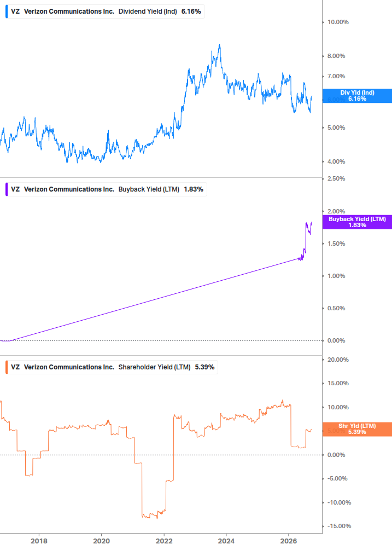Click the -15.00% tick on the shareholder yield axis
The image size is (392, 550).
pos(339,526)
